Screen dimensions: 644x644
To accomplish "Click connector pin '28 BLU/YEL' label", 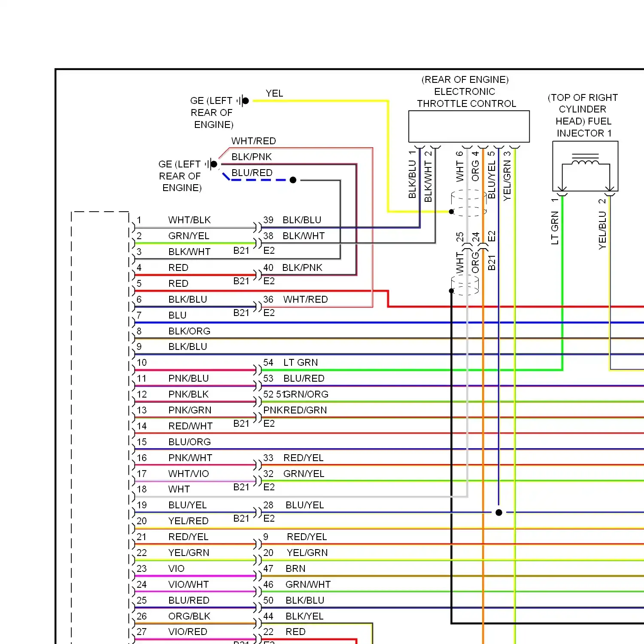I will [294, 505].
